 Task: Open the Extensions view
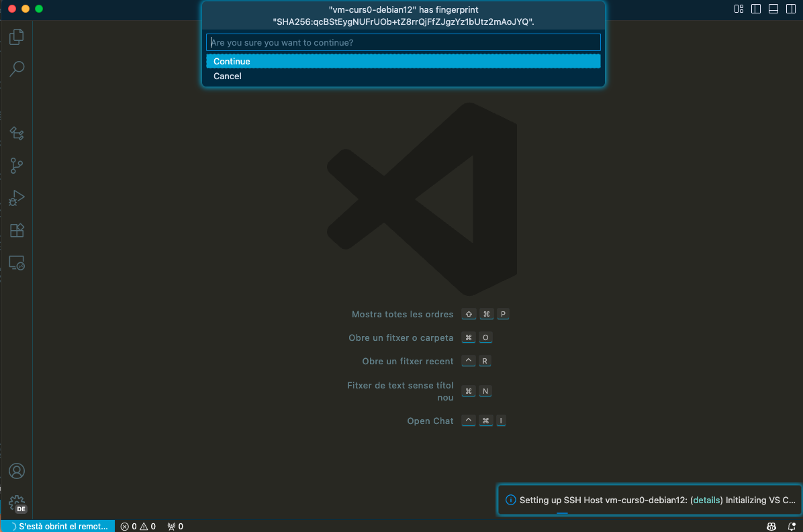pos(16,230)
